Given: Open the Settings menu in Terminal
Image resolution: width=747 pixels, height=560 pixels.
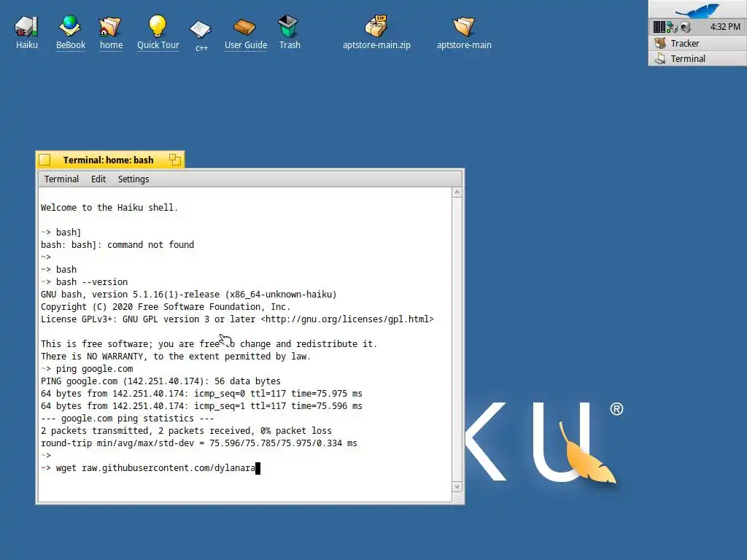Looking at the screenshot, I should pos(133,179).
